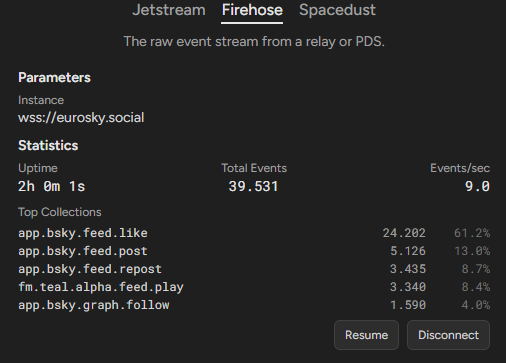Select the app.bsky.feed.post collection row

[x=254, y=251]
